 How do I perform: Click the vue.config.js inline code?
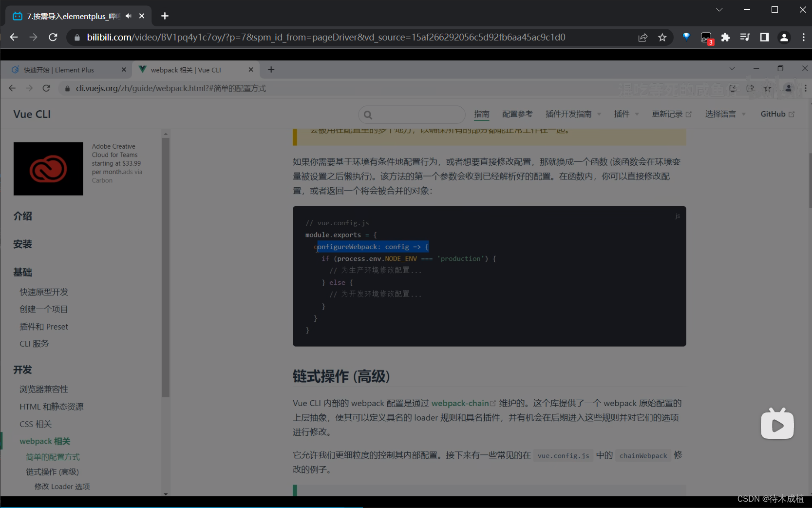(563, 456)
